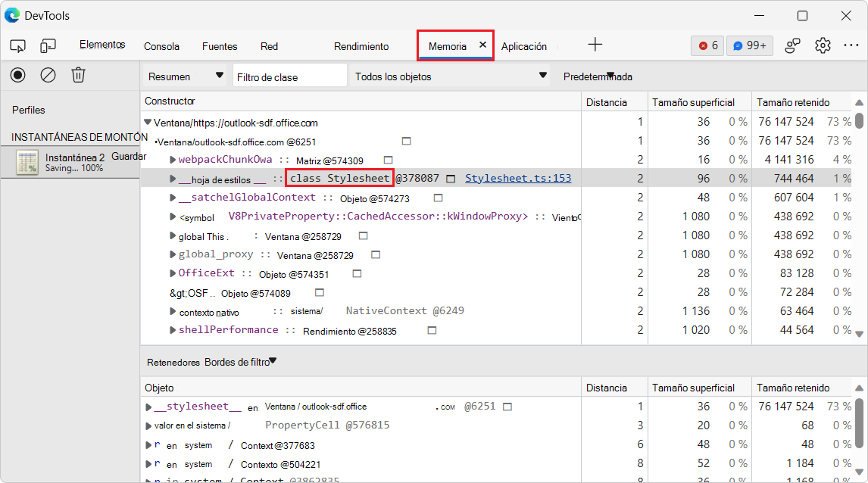This screenshot has height=483, width=868.
Task: Click the trash can collect garbage icon
Action: [78, 75]
